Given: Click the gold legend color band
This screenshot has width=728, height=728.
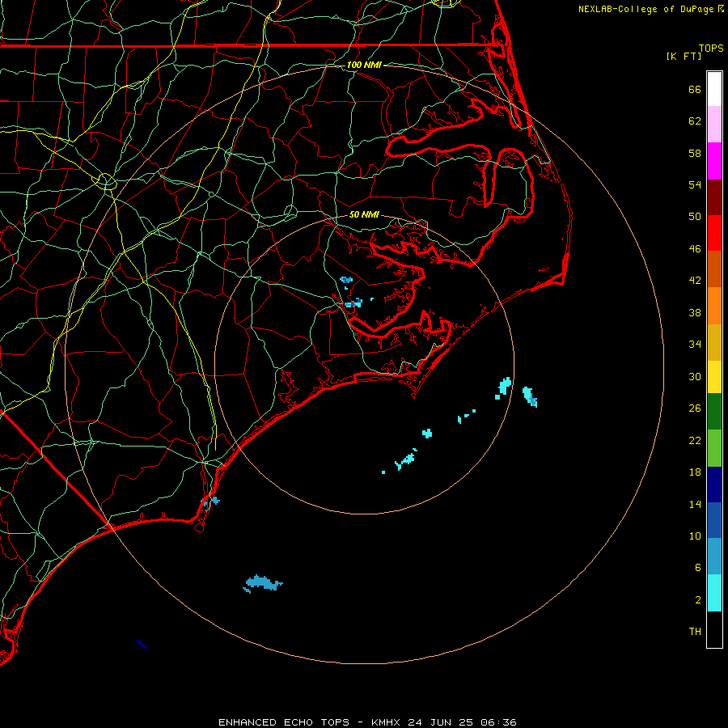Looking at the screenshot, I should pyautogui.click(x=714, y=342).
